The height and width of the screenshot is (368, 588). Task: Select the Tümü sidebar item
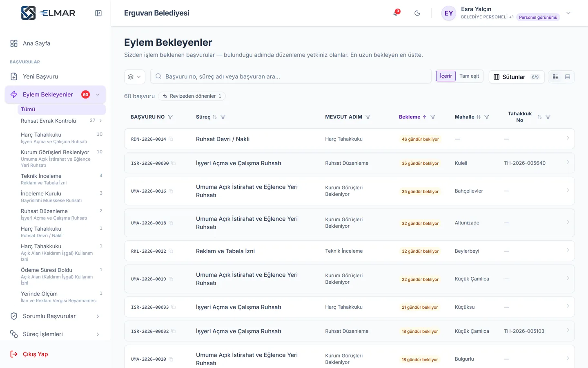(62, 109)
